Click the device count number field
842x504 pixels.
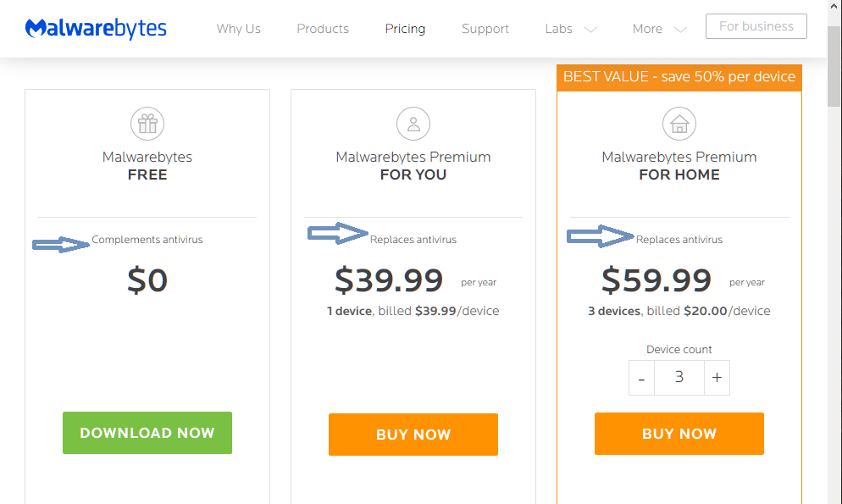pyautogui.click(x=679, y=378)
